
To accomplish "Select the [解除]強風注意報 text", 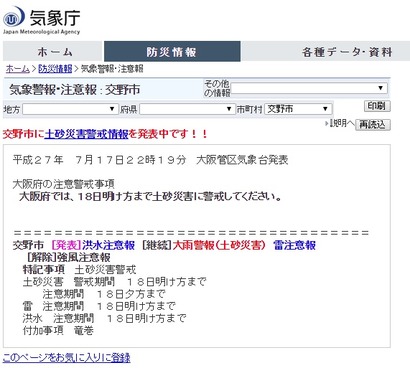I will pyautogui.click(x=68, y=257).
